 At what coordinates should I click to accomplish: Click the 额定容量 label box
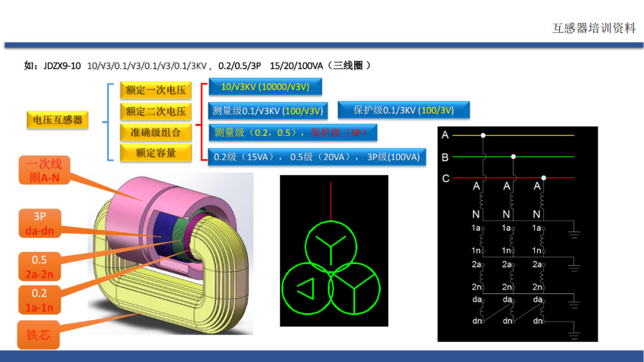[156, 153]
